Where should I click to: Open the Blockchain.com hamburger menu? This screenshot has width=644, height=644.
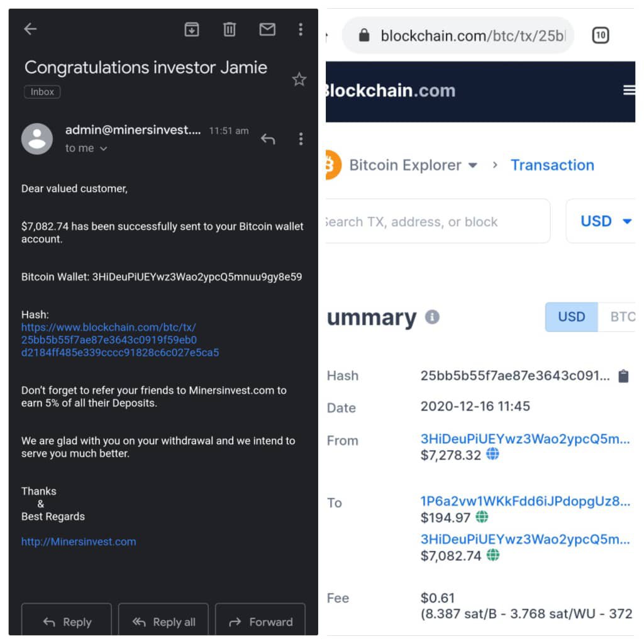pyautogui.click(x=628, y=91)
